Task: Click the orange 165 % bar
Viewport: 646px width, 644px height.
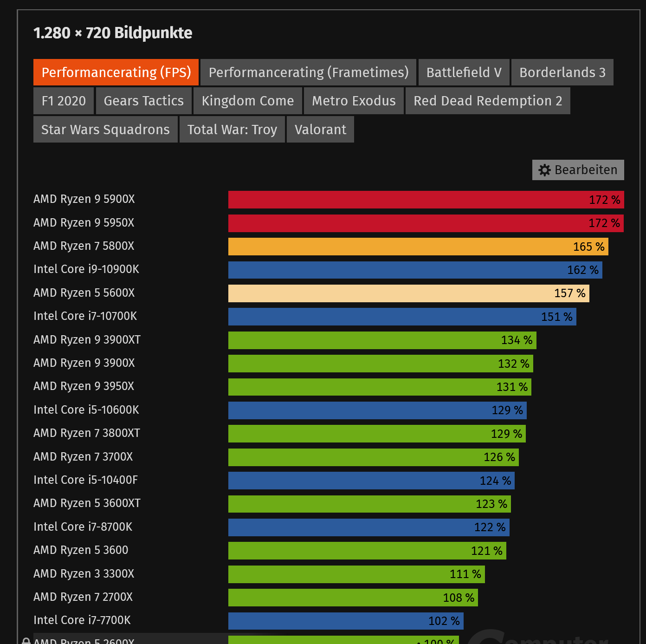Action: pos(418,247)
